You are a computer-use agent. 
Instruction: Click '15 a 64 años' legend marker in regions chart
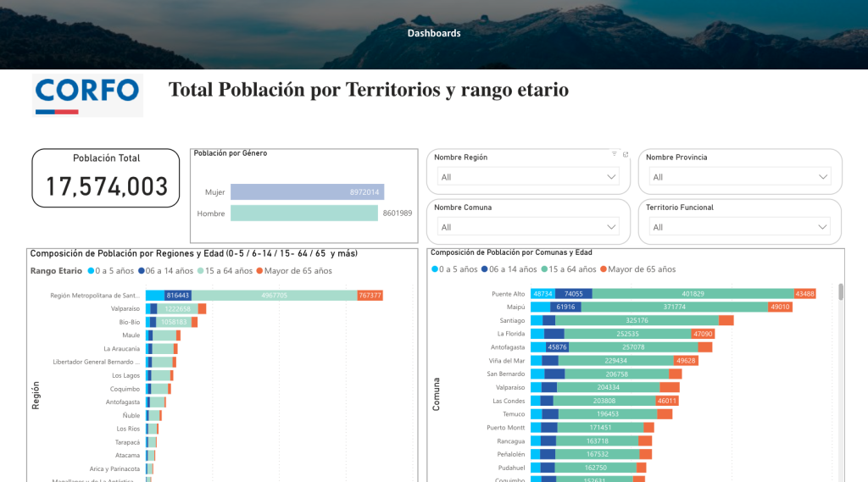click(200, 271)
